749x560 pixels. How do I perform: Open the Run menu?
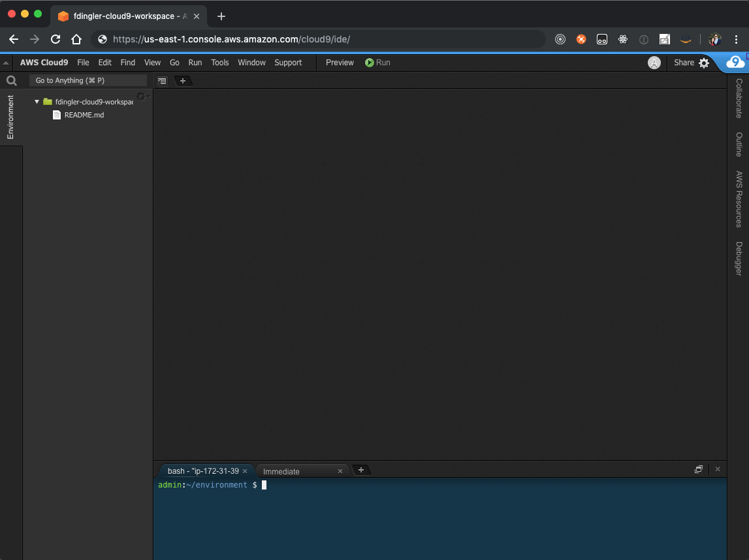195,63
